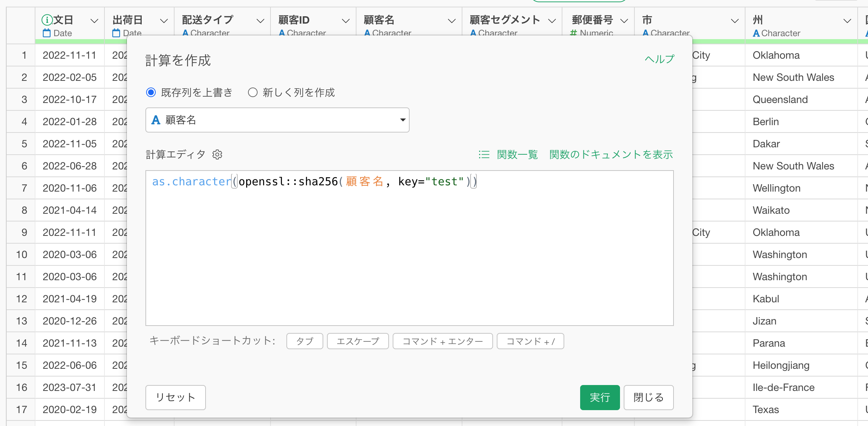The width and height of the screenshot is (868, 426).
Task: Click the リセット button
Action: [175, 397]
